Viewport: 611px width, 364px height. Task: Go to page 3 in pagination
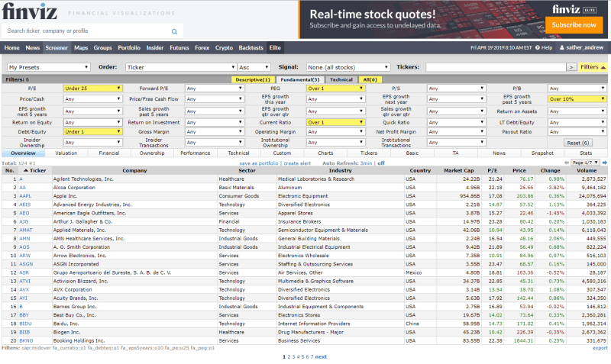point(293,356)
